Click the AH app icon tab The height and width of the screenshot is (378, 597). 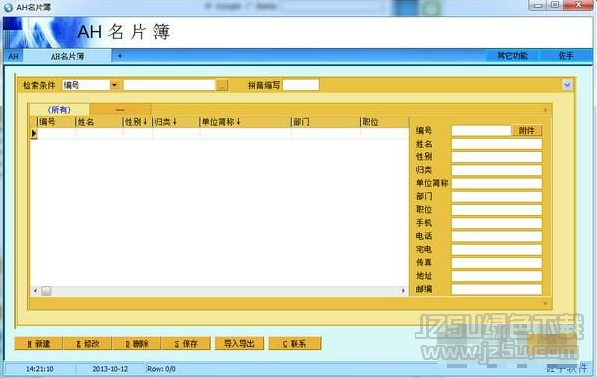pyautogui.click(x=13, y=56)
